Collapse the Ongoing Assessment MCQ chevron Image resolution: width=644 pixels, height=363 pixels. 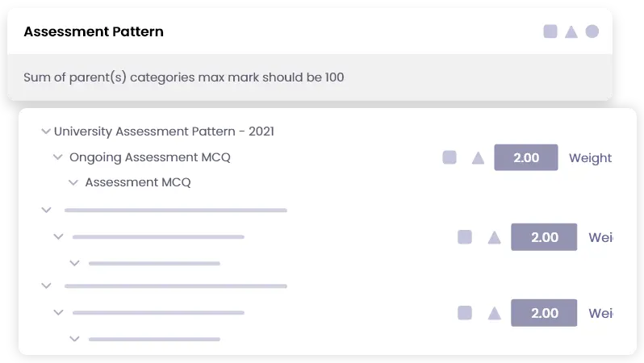pyautogui.click(x=58, y=157)
